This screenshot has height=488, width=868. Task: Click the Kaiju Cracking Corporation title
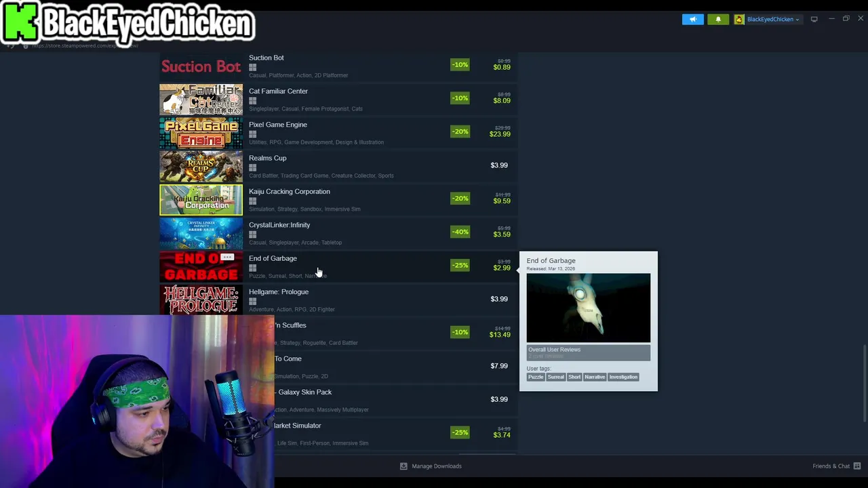click(x=290, y=191)
